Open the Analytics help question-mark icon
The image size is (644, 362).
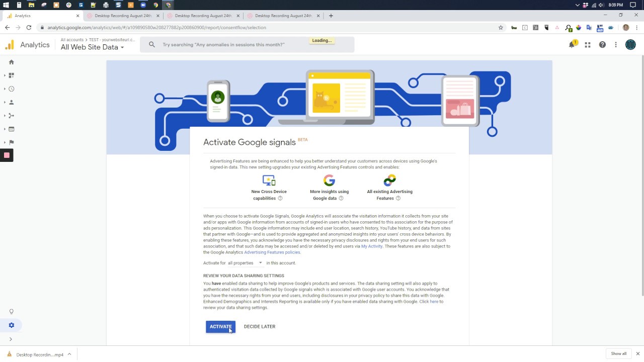(602, 45)
